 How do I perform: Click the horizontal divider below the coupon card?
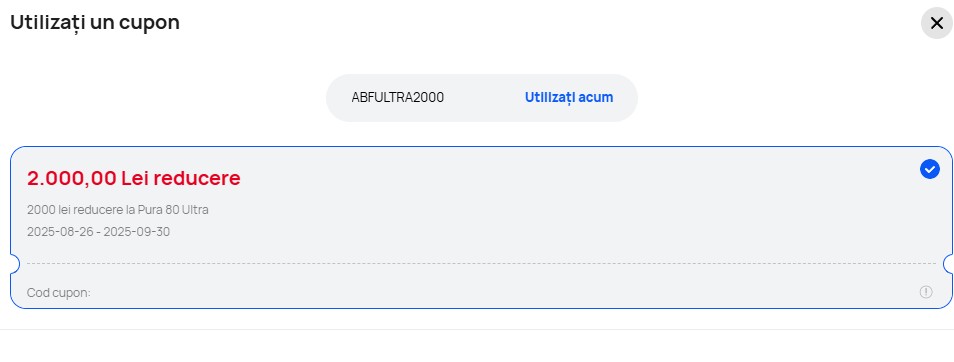pyautogui.click(x=477, y=329)
